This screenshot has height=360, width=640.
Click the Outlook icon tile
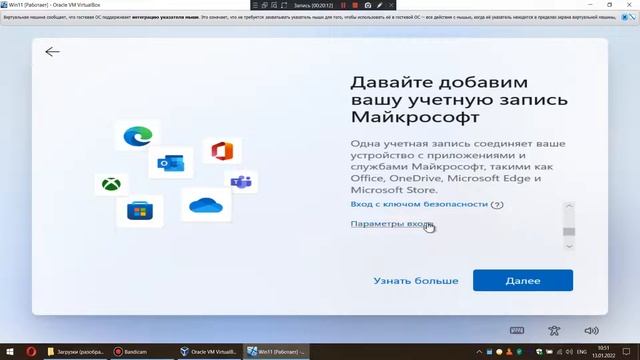171,163
